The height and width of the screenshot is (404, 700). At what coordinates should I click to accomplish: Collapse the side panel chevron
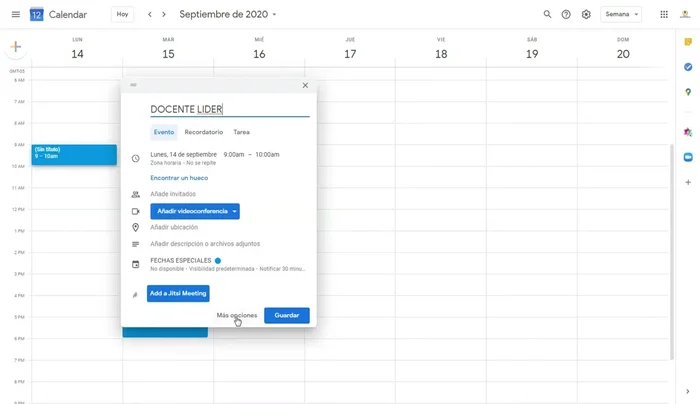click(x=688, y=392)
